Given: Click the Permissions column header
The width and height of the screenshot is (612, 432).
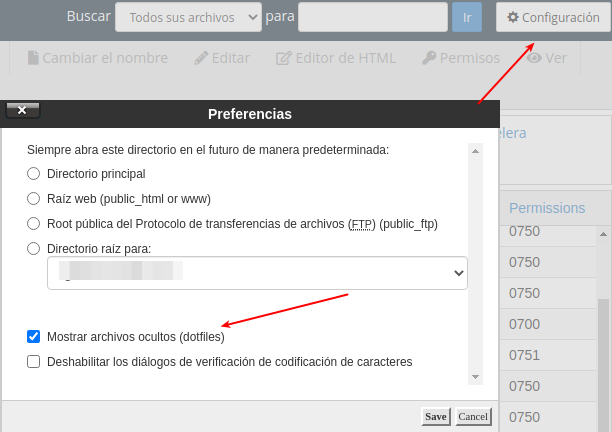Looking at the screenshot, I should (547, 208).
